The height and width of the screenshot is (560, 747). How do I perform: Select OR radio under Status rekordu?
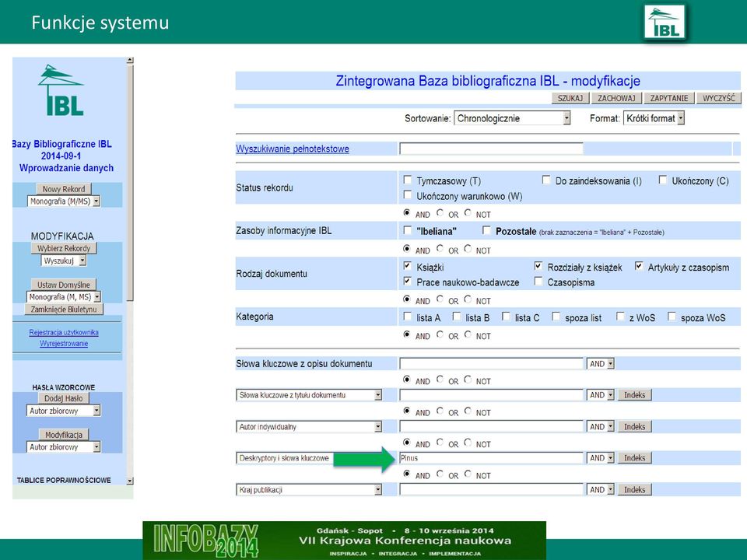click(x=440, y=213)
